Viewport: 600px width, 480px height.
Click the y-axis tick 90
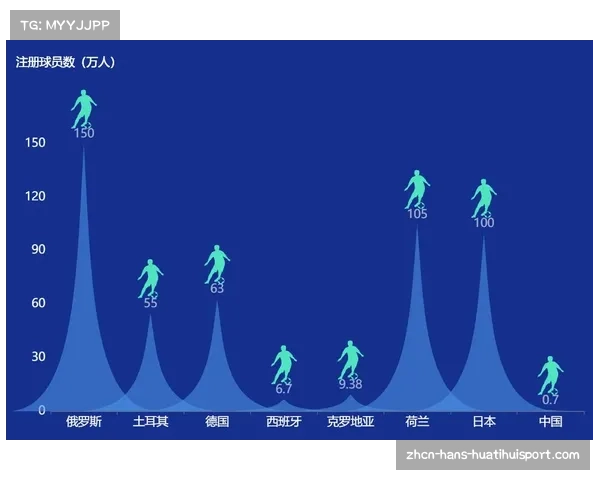pyautogui.click(x=38, y=250)
